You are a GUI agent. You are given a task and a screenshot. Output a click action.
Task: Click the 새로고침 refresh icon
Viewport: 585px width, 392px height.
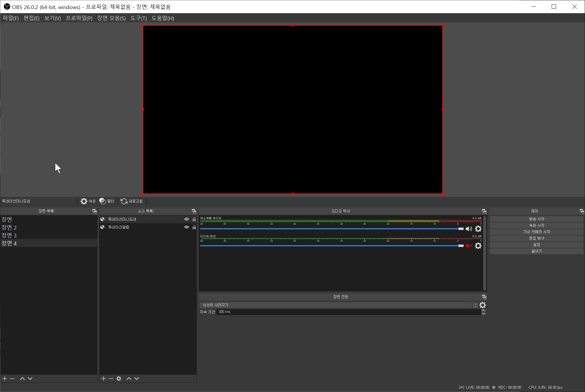pyautogui.click(x=124, y=201)
